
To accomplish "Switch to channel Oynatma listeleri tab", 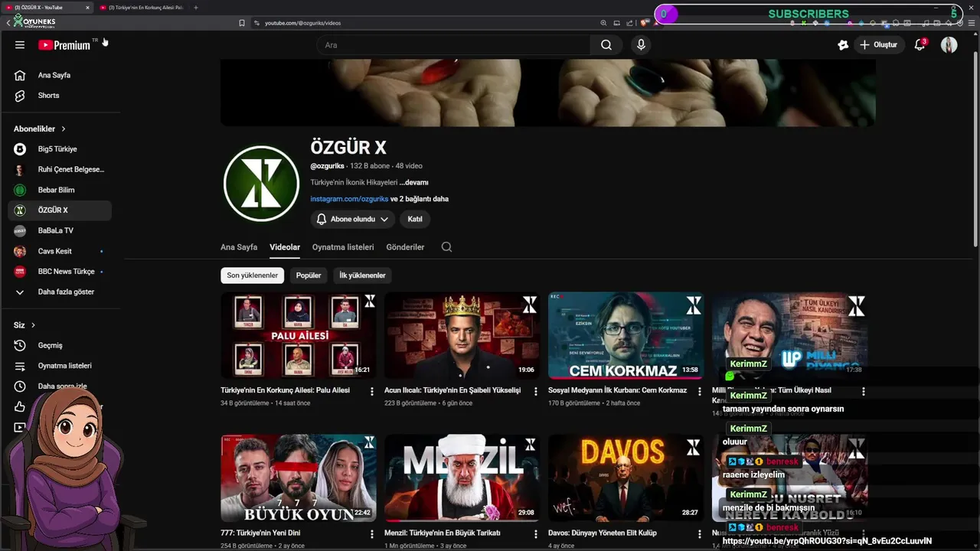I will (x=343, y=247).
